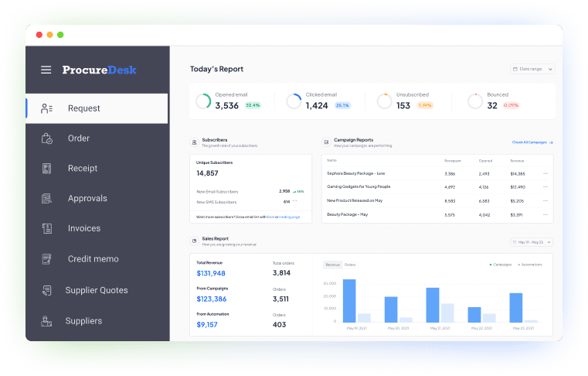Image resolution: width=588 pixels, height=376 pixels.
Task: Select the Approvals sidebar icon
Action: [x=47, y=199]
